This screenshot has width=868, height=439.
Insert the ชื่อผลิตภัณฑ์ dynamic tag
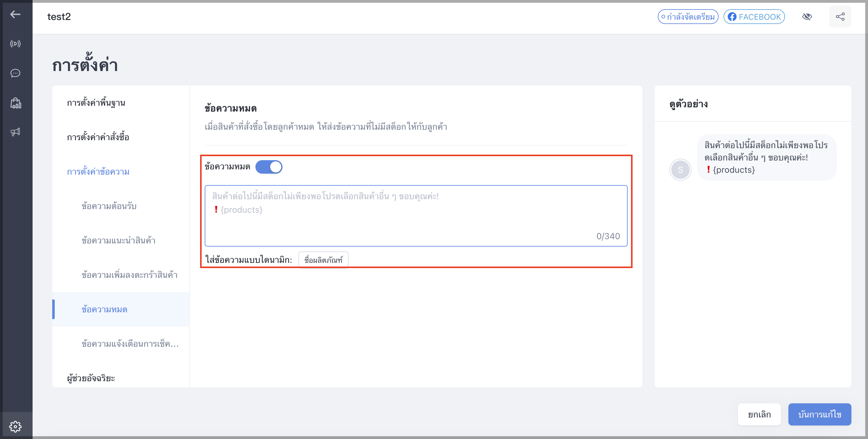click(x=323, y=259)
